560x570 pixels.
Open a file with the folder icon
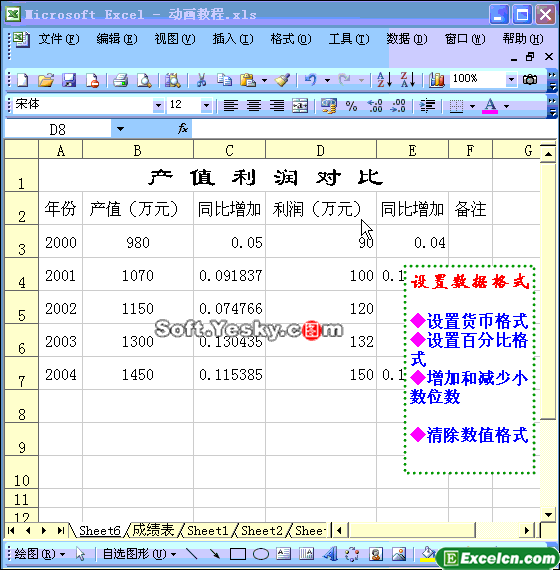point(46,80)
